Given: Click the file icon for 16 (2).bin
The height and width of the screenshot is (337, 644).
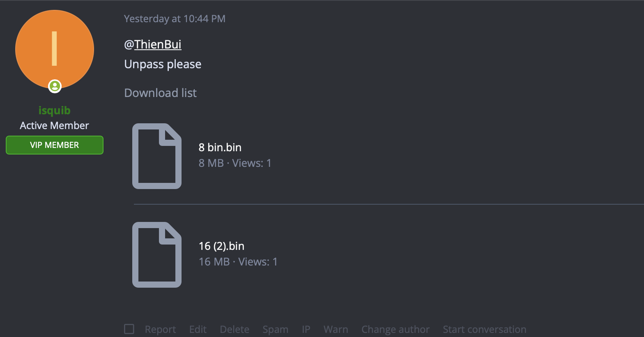Looking at the screenshot, I should pyautogui.click(x=156, y=254).
